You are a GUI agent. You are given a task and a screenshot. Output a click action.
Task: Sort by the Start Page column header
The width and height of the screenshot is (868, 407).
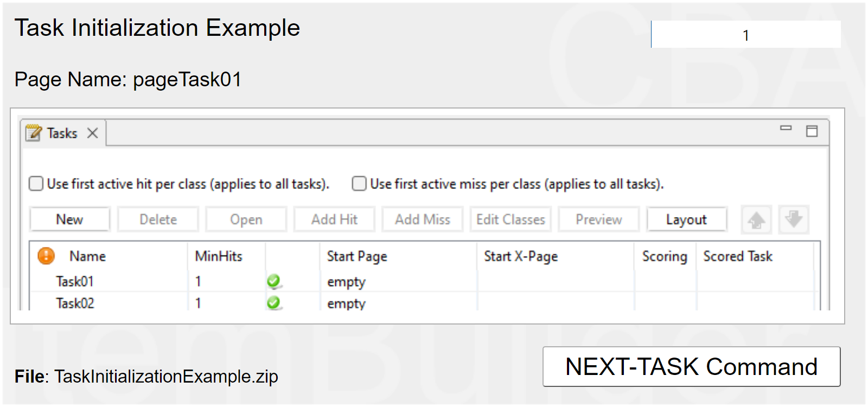[x=357, y=256]
